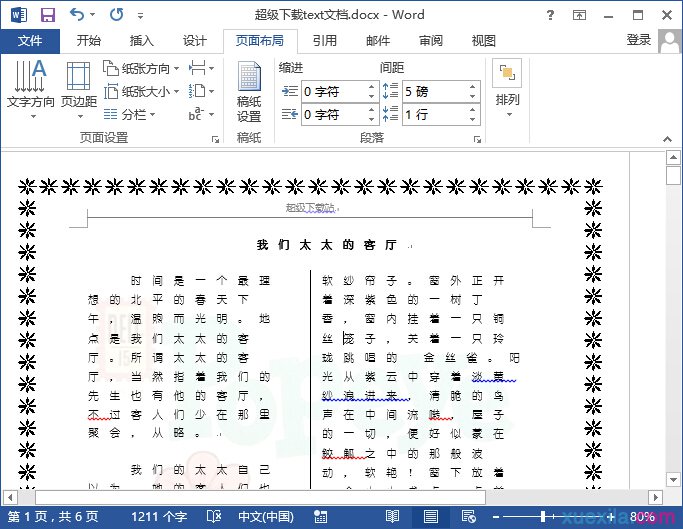Click the spacing after icon
The width and height of the screenshot is (683, 529).
click(x=390, y=114)
